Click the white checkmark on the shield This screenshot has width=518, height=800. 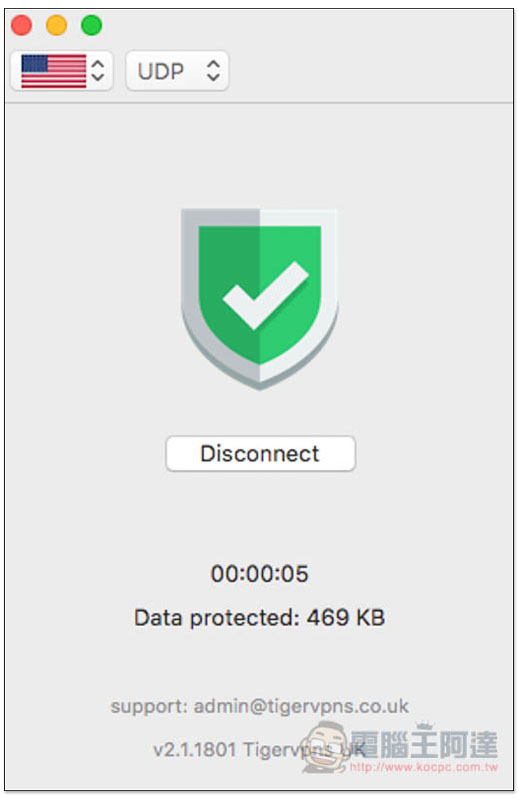(265, 295)
